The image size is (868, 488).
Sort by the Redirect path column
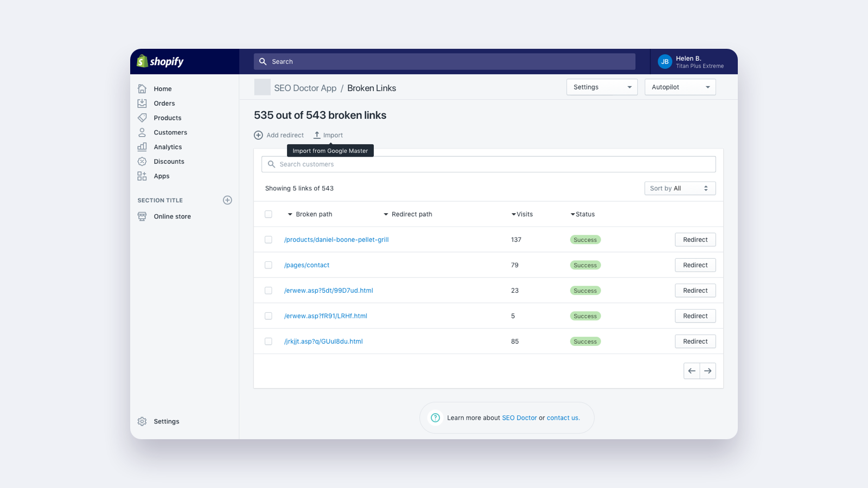point(408,214)
